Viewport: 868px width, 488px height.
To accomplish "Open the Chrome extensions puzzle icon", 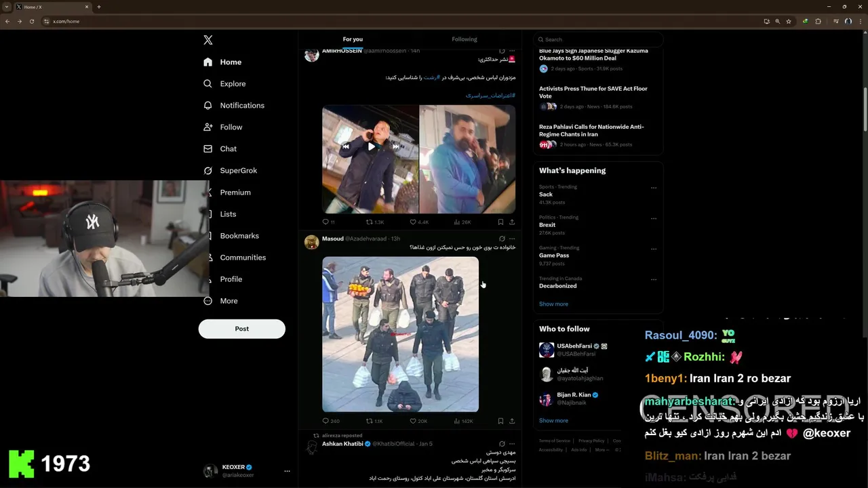I will [818, 21].
